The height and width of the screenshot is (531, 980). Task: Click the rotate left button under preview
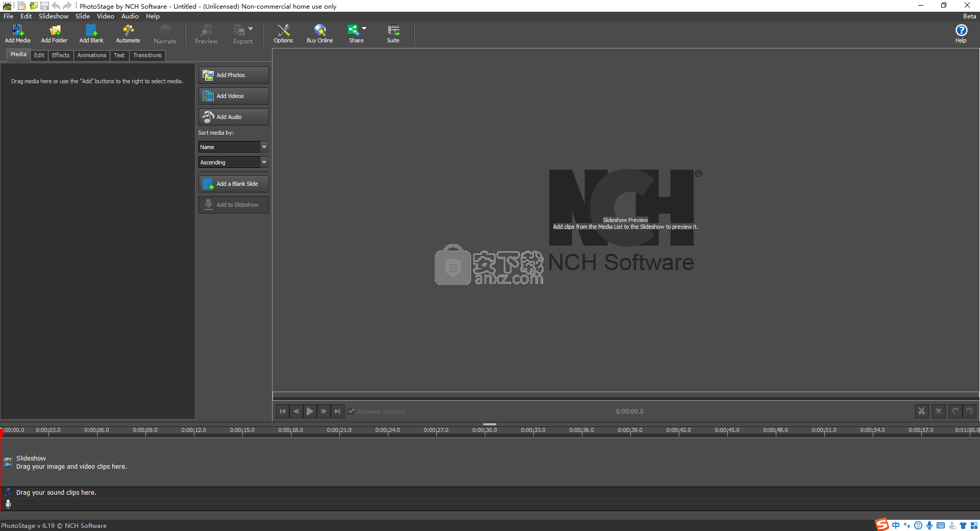(x=955, y=411)
